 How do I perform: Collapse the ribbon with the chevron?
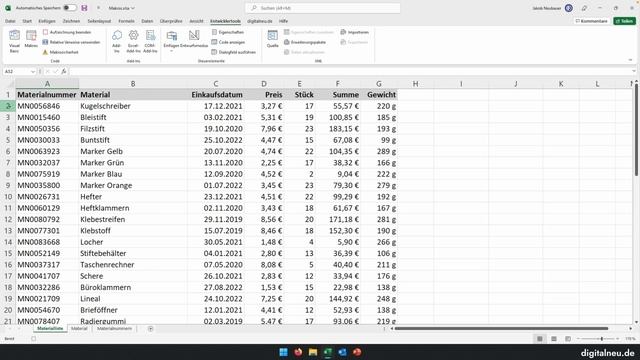pos(630,60)
